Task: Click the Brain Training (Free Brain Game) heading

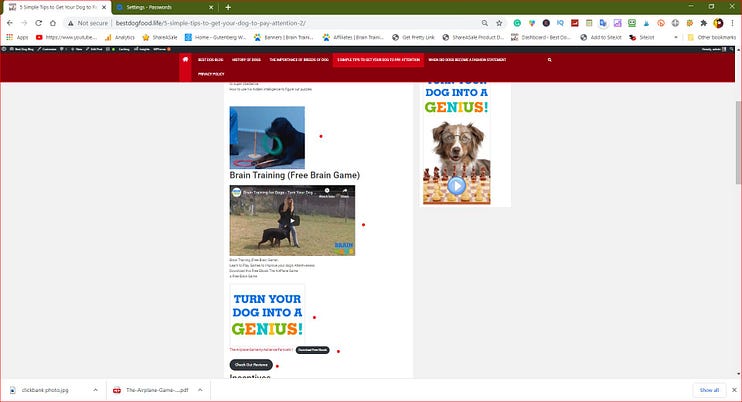Action: tap(294, 175)
